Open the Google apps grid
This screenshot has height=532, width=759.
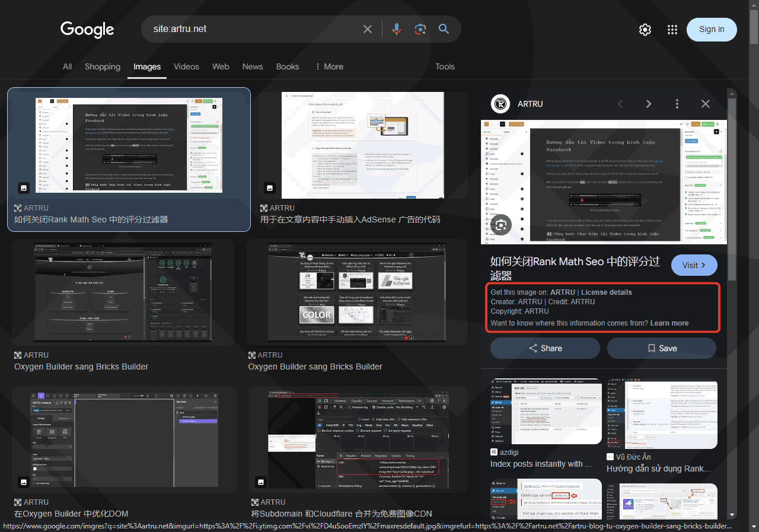pos(672,30)
